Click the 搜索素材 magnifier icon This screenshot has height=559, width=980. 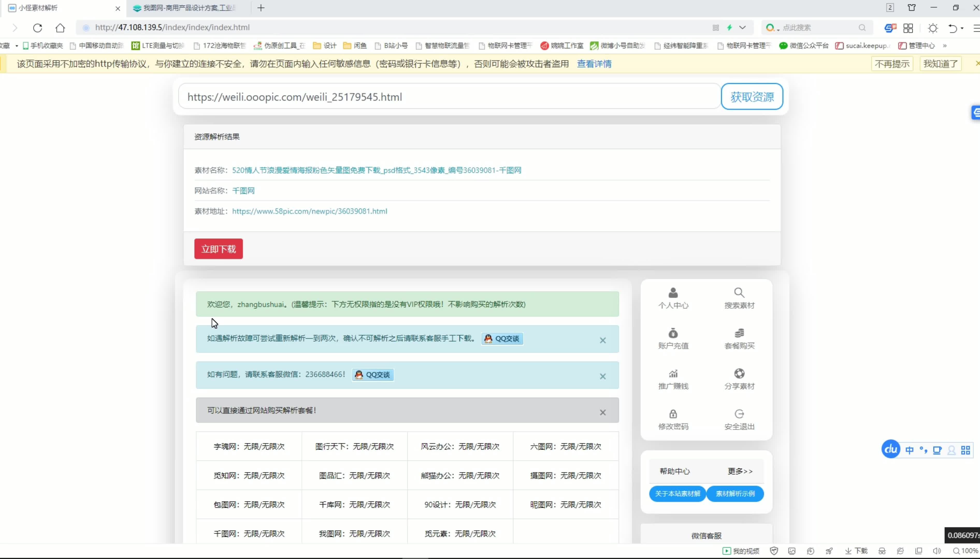click(739, 293)
